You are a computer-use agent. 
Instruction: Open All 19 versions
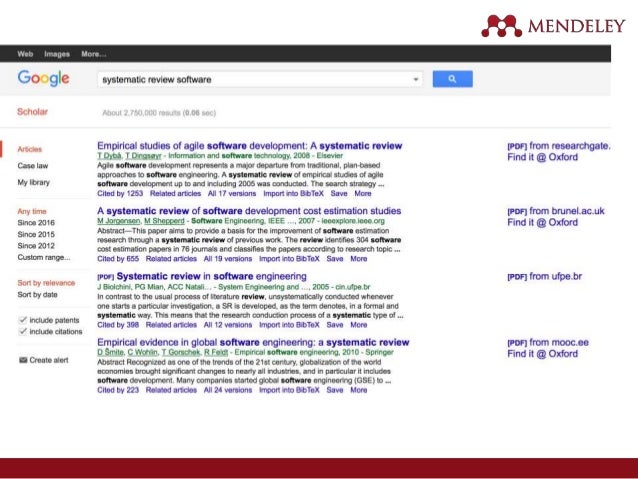click(228, 258)
